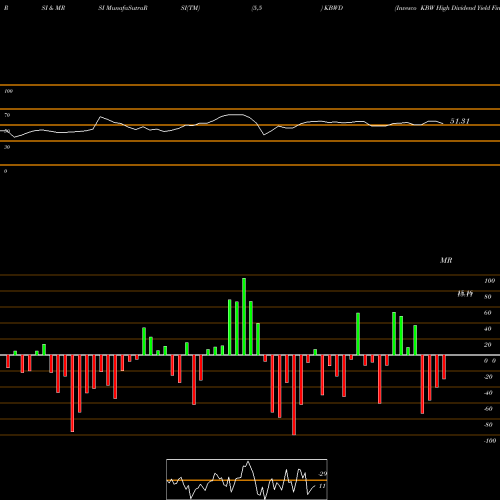Click the '100' label on the RSI scale
Screen dimensions: 500x500
(x=8, y=91)
